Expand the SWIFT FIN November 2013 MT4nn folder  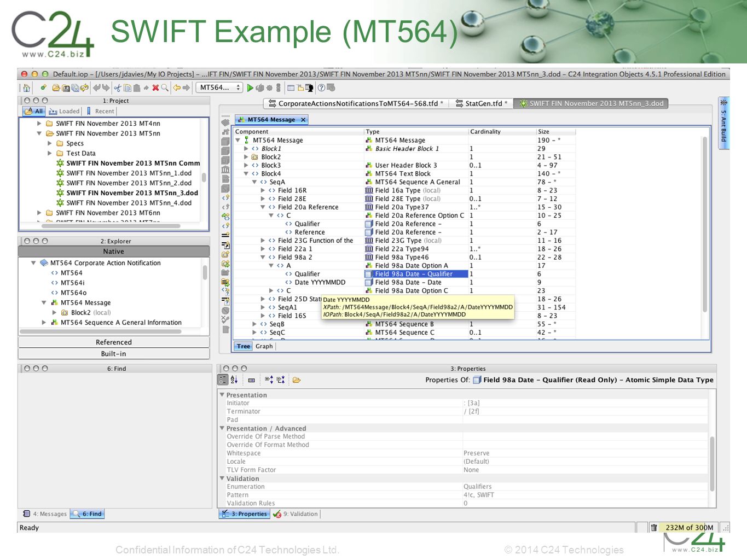39,124
